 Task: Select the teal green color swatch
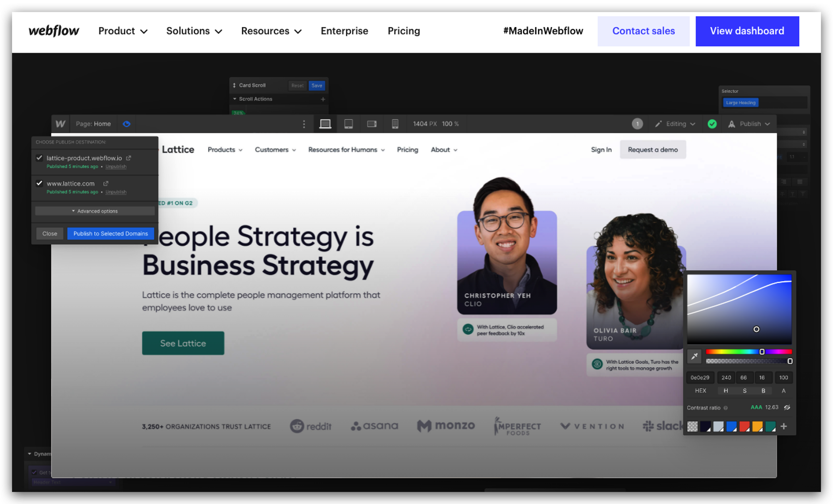770,427
